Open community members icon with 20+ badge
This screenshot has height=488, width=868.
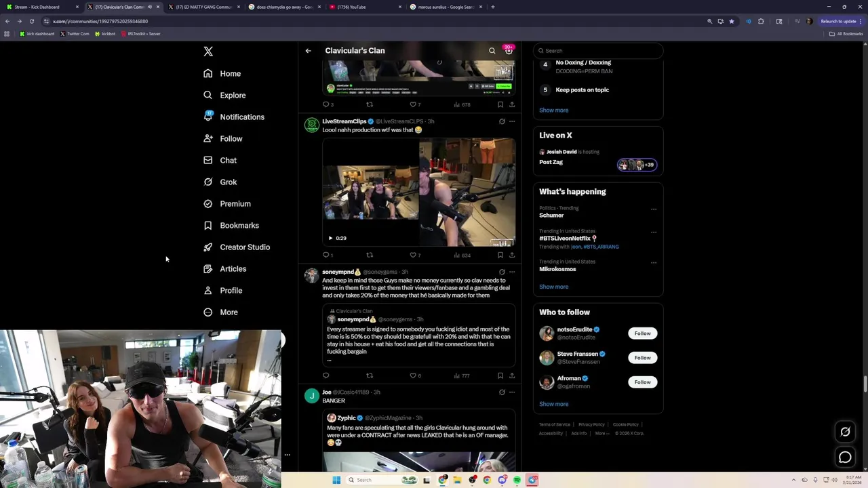(509, 50)
